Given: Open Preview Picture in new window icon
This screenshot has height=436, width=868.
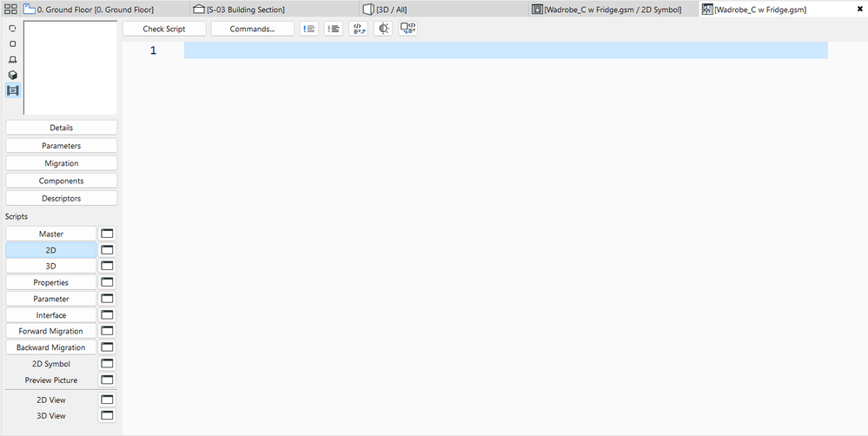Looking at the screenshot, I should tap(107, 380).
